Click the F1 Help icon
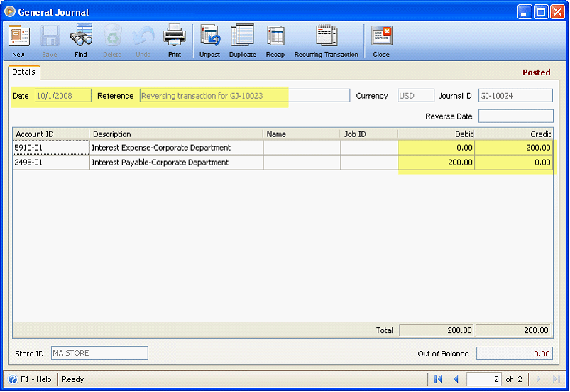 [x=12, y=379]
